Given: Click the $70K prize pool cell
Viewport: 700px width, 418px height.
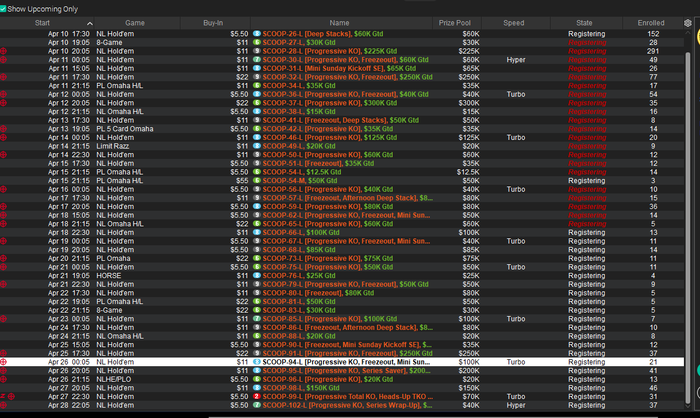Looking at the screenshot, I should (471, 397).
